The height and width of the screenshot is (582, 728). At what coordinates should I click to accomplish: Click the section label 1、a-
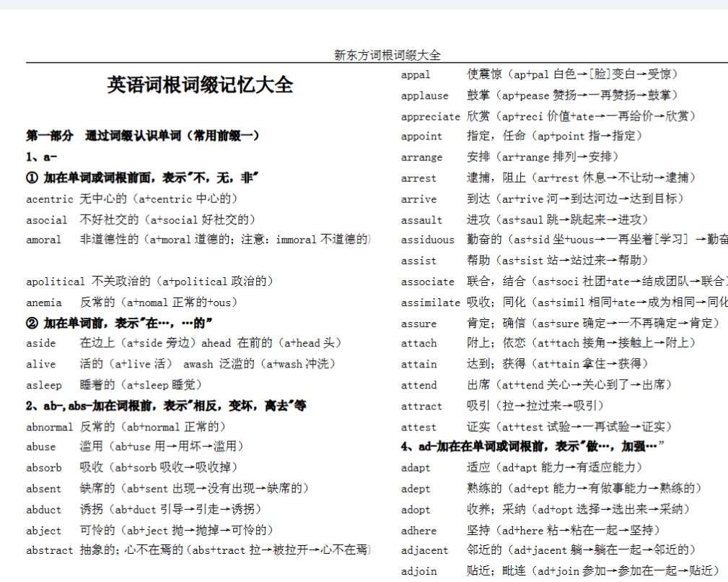tap(41, 157)
